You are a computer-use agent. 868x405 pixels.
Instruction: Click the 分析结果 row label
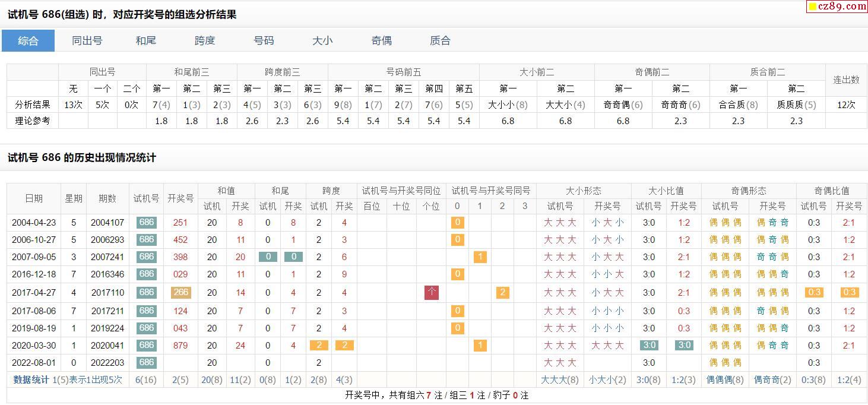(33, 105)
